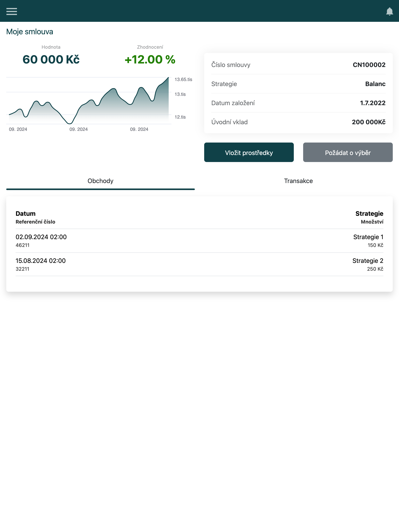The height and width of the screenshot is (532, 399).
Task: Click the 250 Kč amount
Action: [375, 269]
